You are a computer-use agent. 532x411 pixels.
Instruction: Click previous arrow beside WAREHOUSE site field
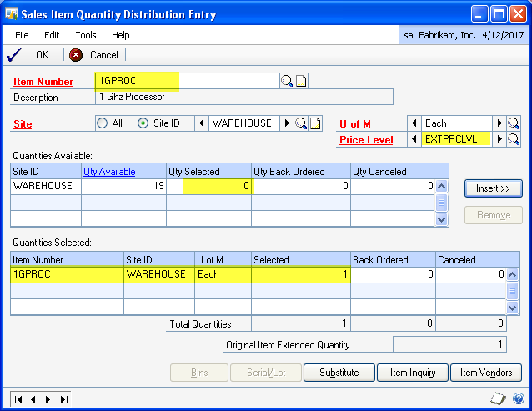(202, 123)
